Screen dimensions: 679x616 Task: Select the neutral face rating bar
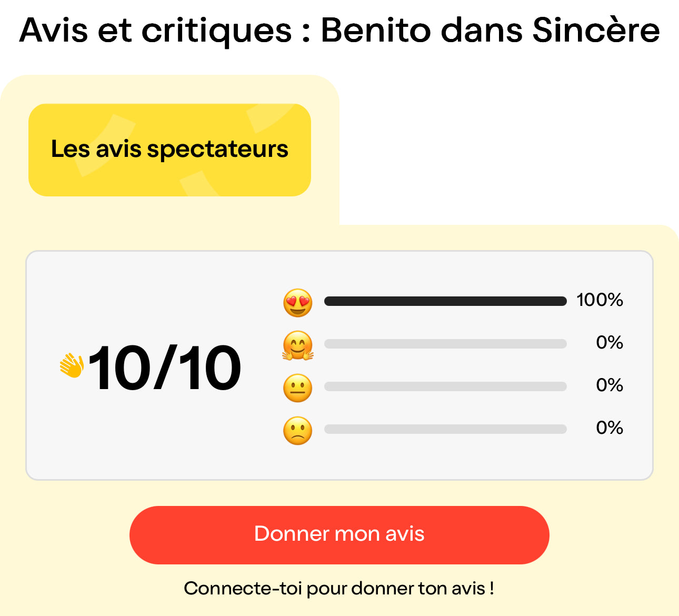coord(445,386)
